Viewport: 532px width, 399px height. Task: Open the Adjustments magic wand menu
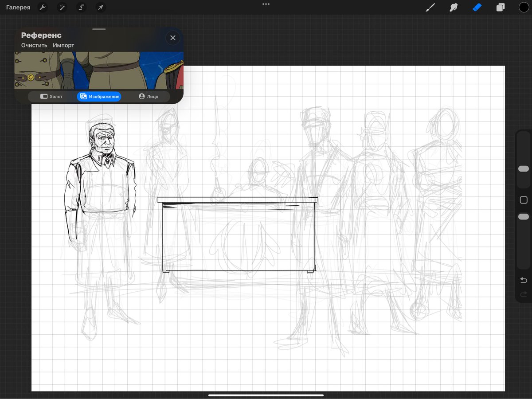point(62,8)
